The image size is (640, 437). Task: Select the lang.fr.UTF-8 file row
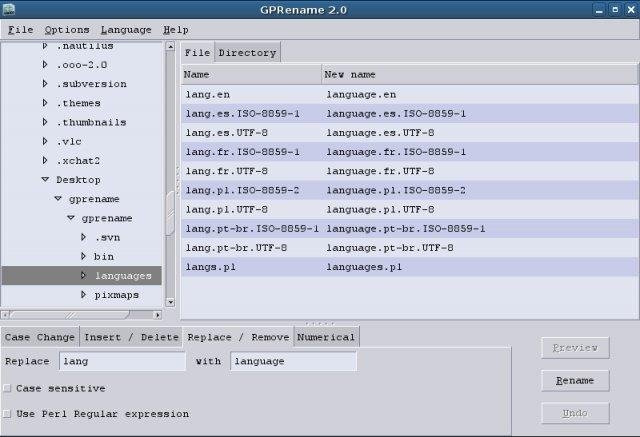click(409, 171)
